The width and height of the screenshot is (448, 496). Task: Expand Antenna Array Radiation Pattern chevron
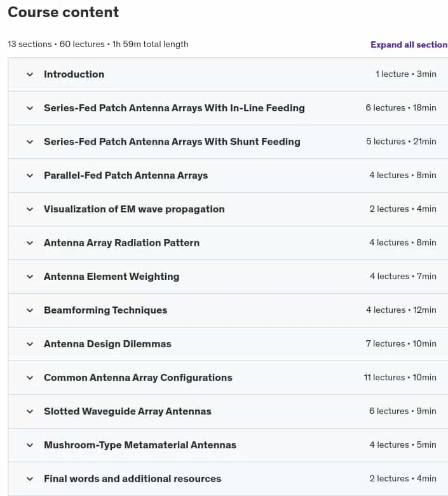pos(30,244)
